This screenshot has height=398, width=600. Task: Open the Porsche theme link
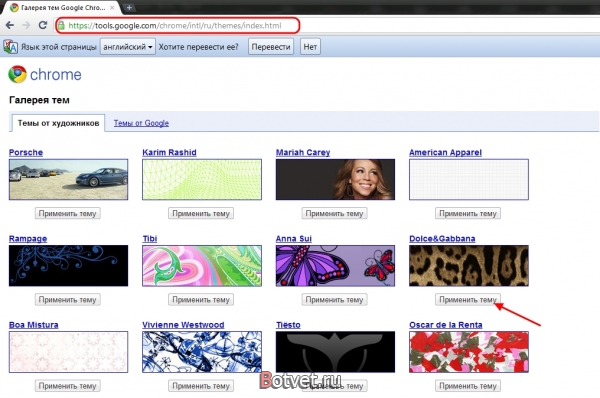26,152
